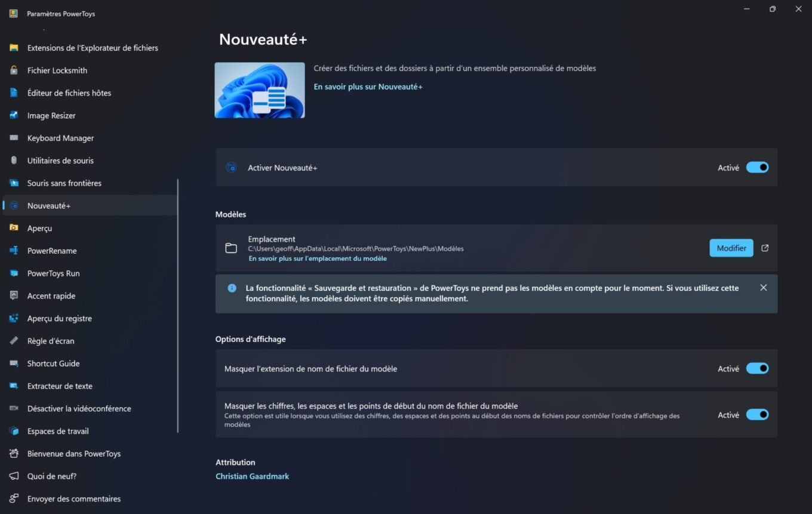The image size is (812, 514).
Task: Click the File Explorer extensions sidebar icon
Action: click(x=14, y=48)
